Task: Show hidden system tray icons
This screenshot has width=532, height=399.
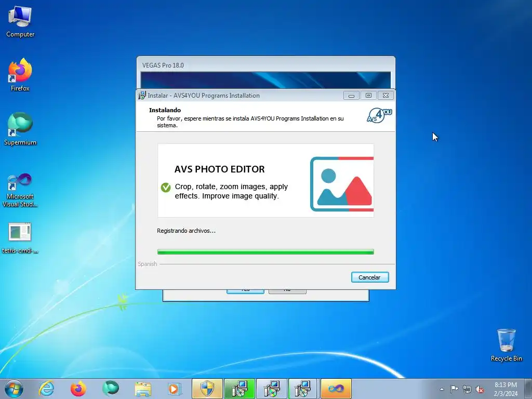Action: point(442,389)
